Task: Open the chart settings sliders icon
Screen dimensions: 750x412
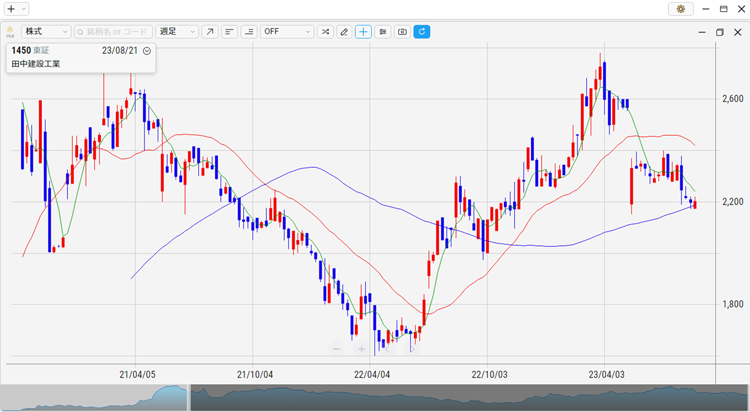Action: coord(383,32)
